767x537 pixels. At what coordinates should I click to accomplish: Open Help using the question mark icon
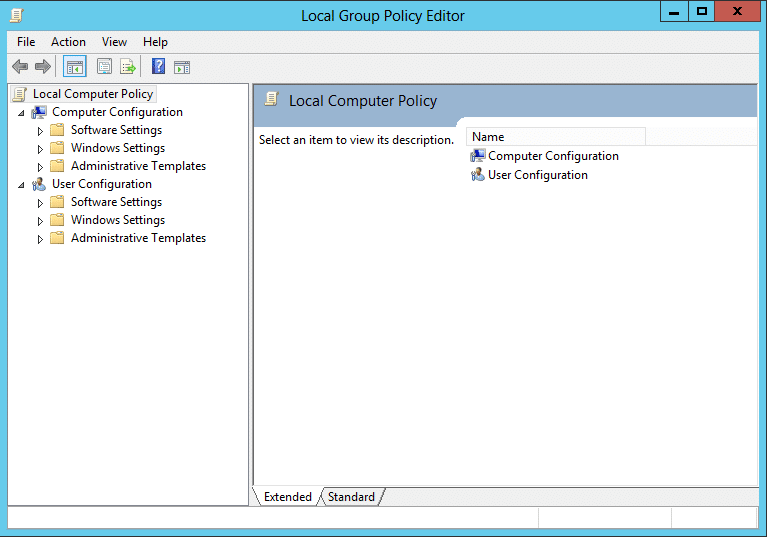(x=158, y=66)
